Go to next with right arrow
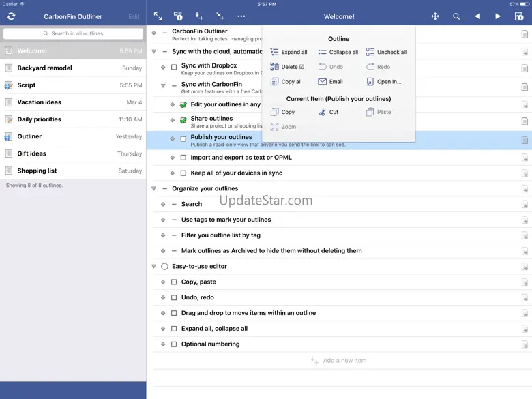 click(x=498, y=16)
